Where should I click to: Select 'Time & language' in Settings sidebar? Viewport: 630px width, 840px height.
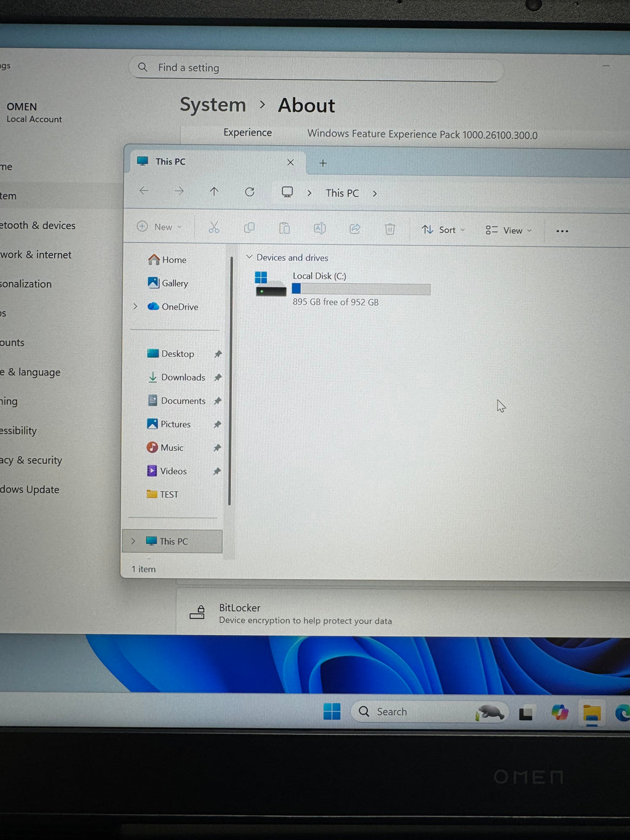[x=30, y=372]
